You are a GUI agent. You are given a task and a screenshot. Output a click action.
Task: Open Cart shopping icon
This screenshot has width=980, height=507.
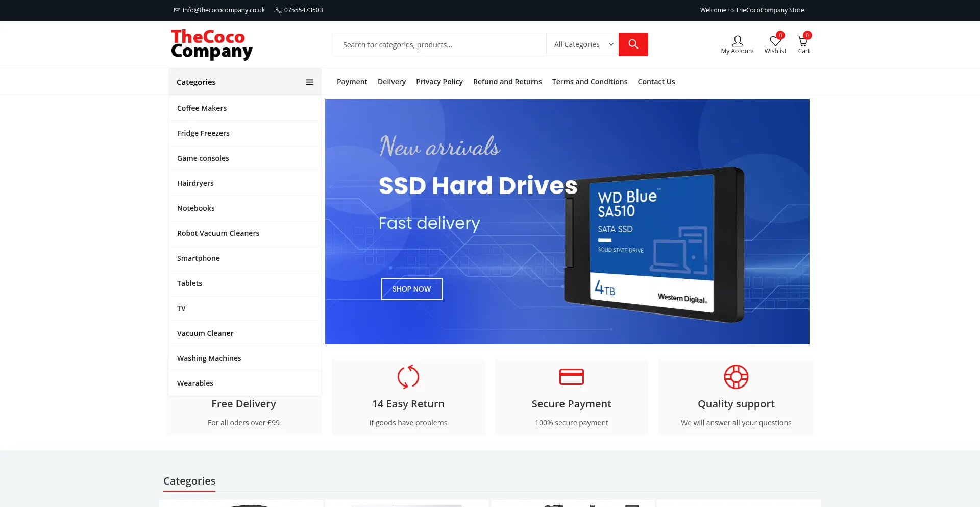tap(803, 41)
